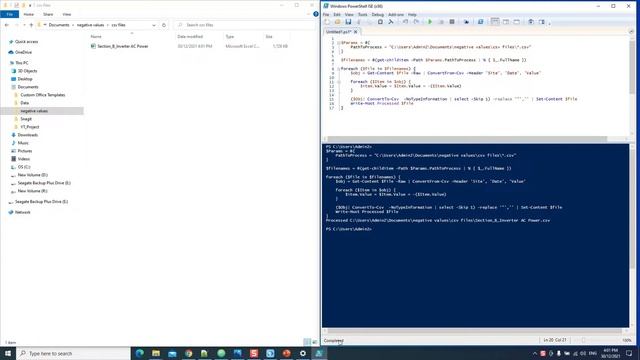
Task: Expand the Explorer ribbon chevron
Action: click(309, 14)
